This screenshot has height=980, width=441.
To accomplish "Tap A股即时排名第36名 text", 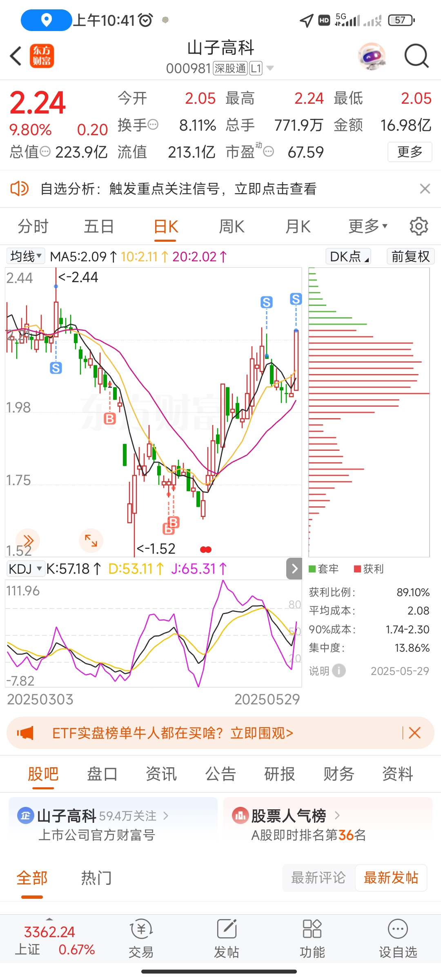I will tap(308, 835).
